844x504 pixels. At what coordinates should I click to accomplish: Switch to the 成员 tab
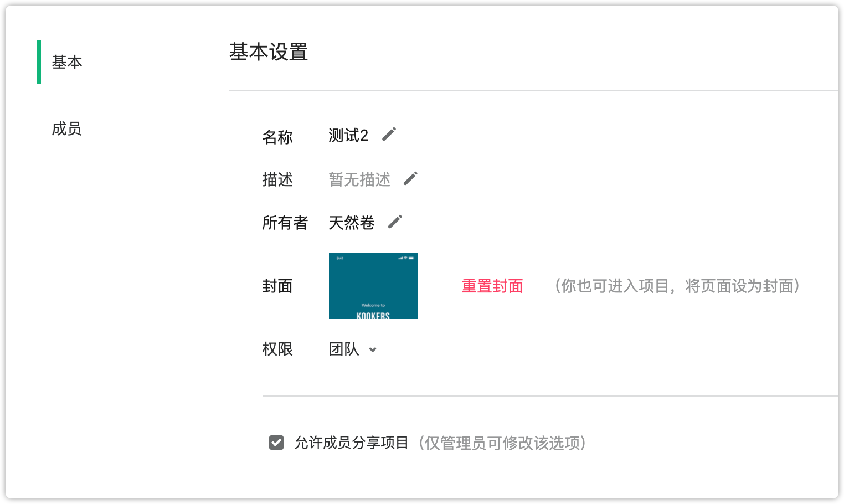pyautogui.click(x=67, y=129)
